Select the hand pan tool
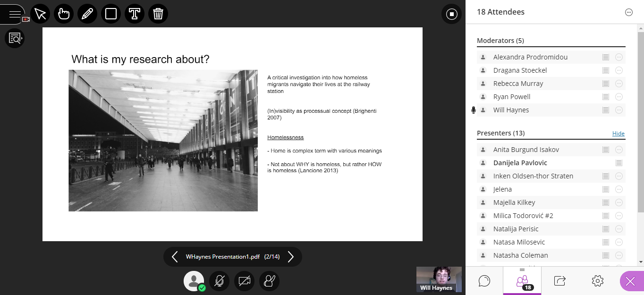 [x=64, y=14]
